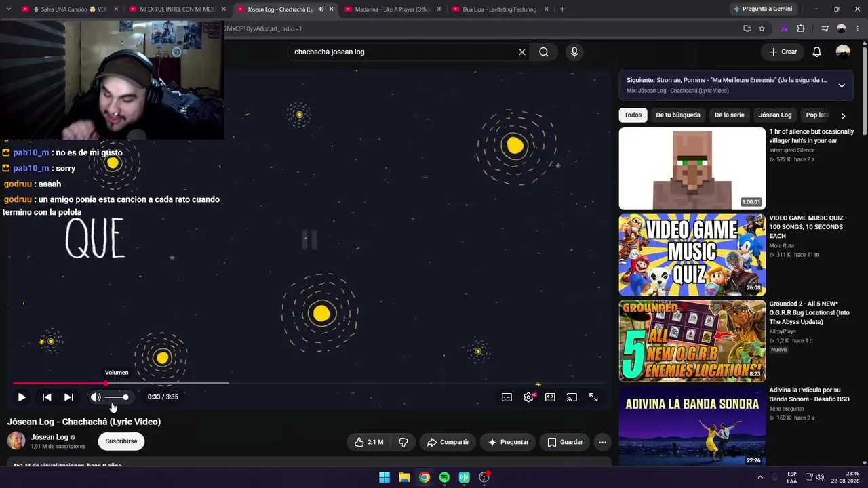Open OBS Studio from taskbar
This screenshot has height=488, width=868.
pos(484,477)
